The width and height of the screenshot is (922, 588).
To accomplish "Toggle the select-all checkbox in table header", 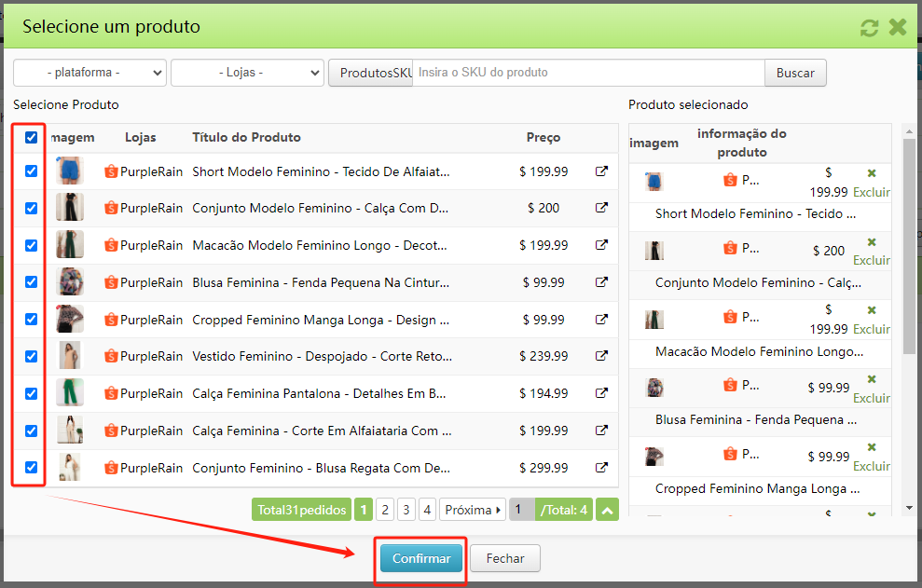I will (x=31, y=138).
